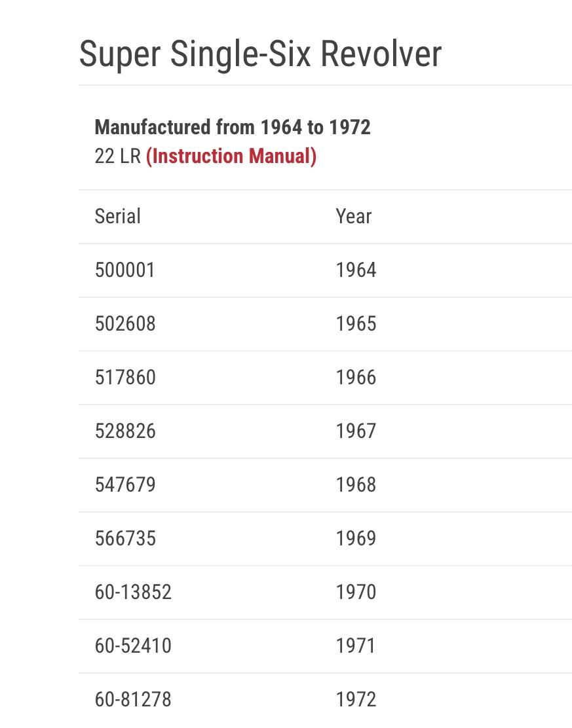Click serial number 60-13852
This screenshot has width=572, height=728.
[x=133, y=592]
